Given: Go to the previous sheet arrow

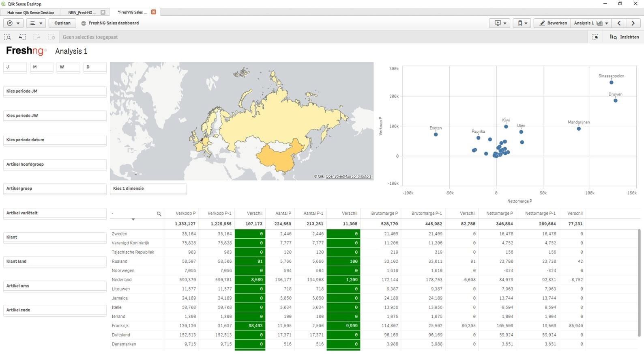Looking at the screenshot, I should click(619, 23).
